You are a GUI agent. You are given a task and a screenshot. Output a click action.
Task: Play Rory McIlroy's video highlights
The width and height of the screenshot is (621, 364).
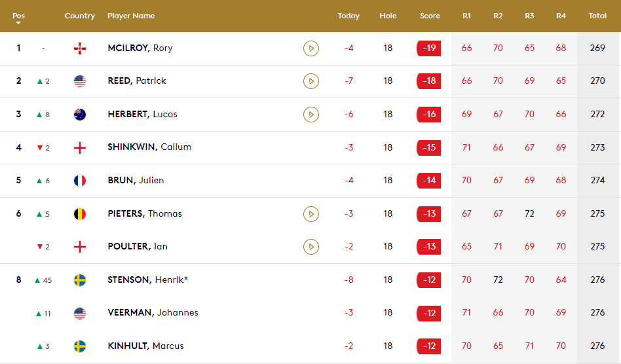tap(311, 48)
